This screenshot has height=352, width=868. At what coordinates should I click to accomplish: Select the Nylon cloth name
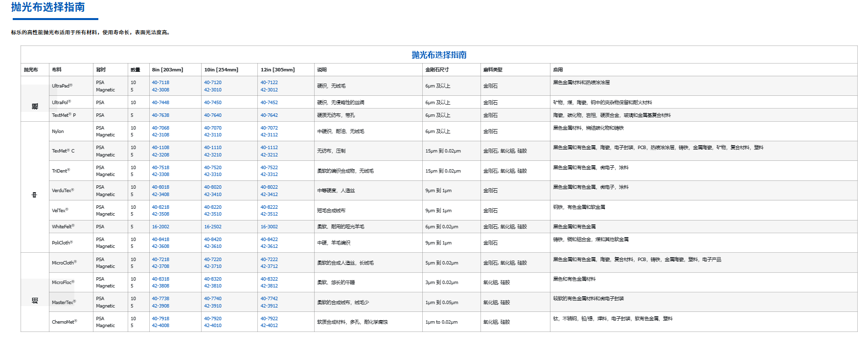click(58, 132)
